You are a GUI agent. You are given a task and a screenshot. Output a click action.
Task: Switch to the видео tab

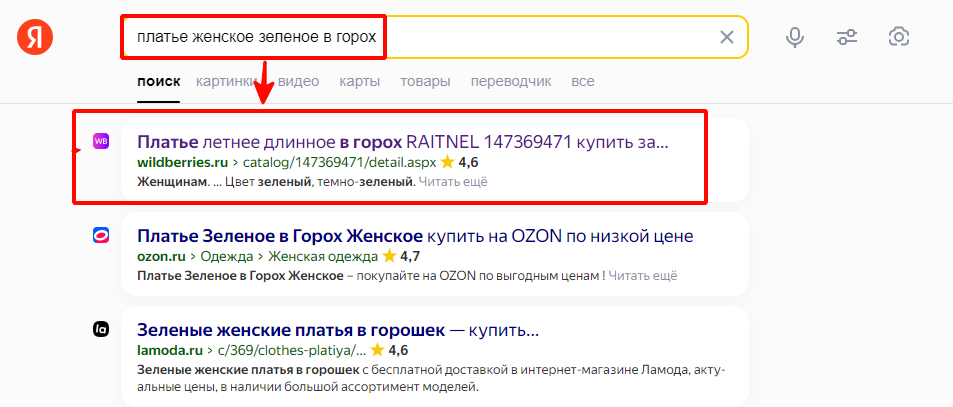(x=298, y=81)
